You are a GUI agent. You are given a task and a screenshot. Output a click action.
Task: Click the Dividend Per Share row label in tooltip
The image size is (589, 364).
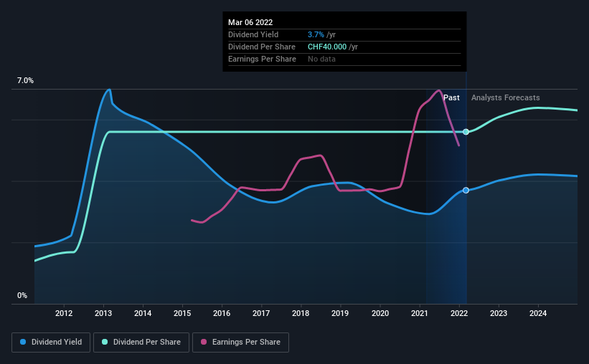[261, 47]
